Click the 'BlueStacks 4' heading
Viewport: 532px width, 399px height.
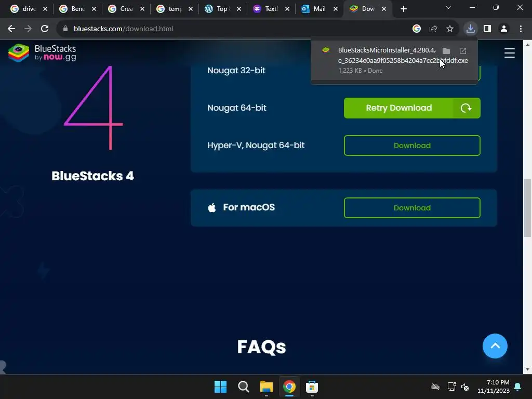pos(92,176)
